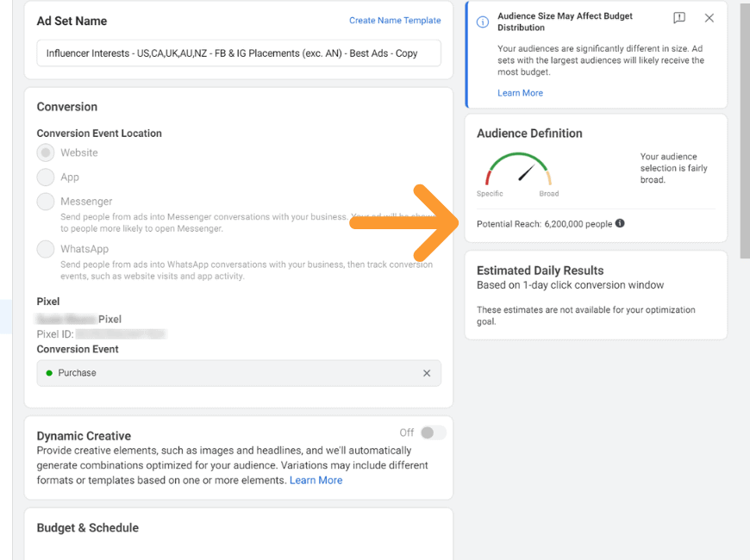Click the feedback flag icon in notice
Screen dimensions: 750x560
679,18
